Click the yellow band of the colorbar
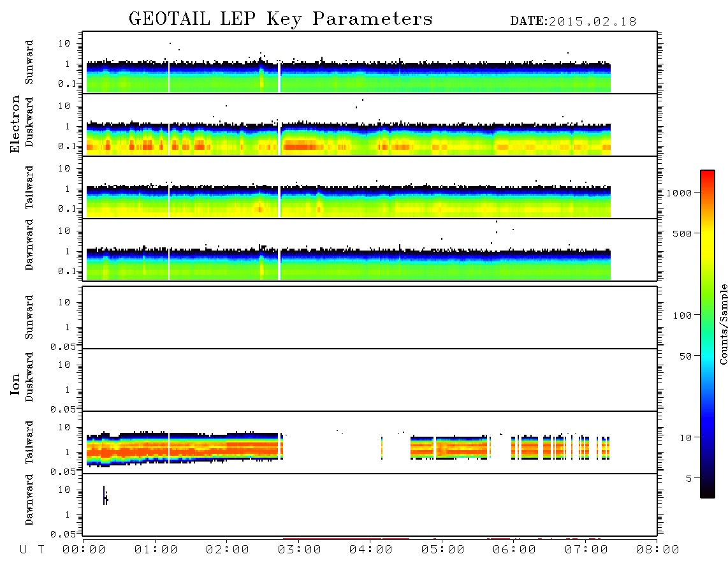Screen dimensions: 728x561 (708, 242)
